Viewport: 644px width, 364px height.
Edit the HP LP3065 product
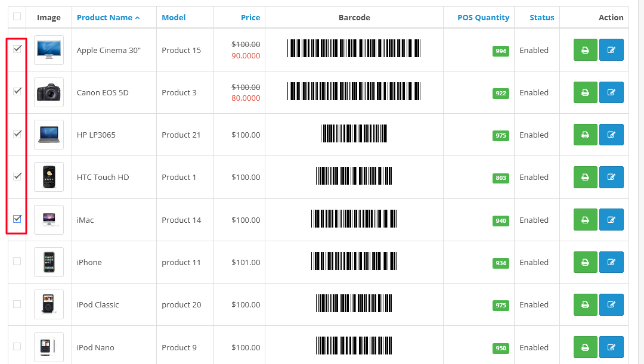(x=611, y=135)
